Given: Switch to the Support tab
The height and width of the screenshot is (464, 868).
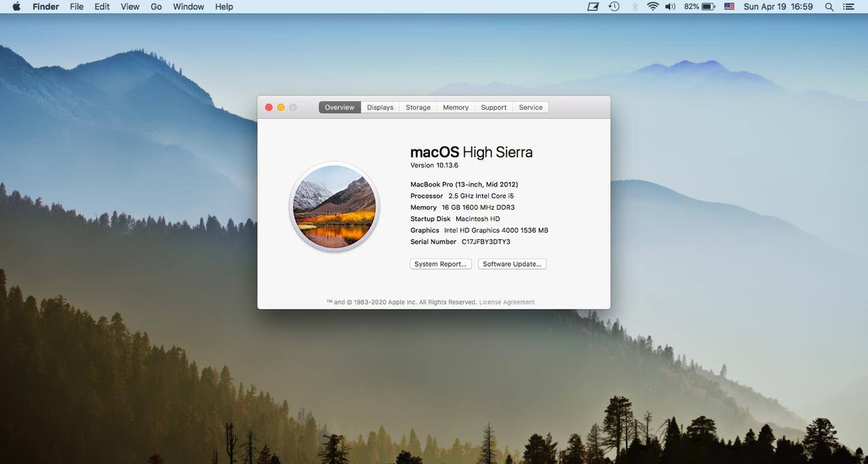Looking at the screenshot, I should [494, 107].
